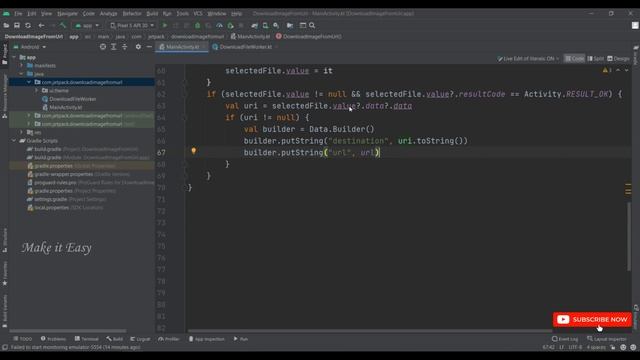Select proguard-rules.pro in the project tree
This screenshot has height=360, width=640.
(91, 182)
